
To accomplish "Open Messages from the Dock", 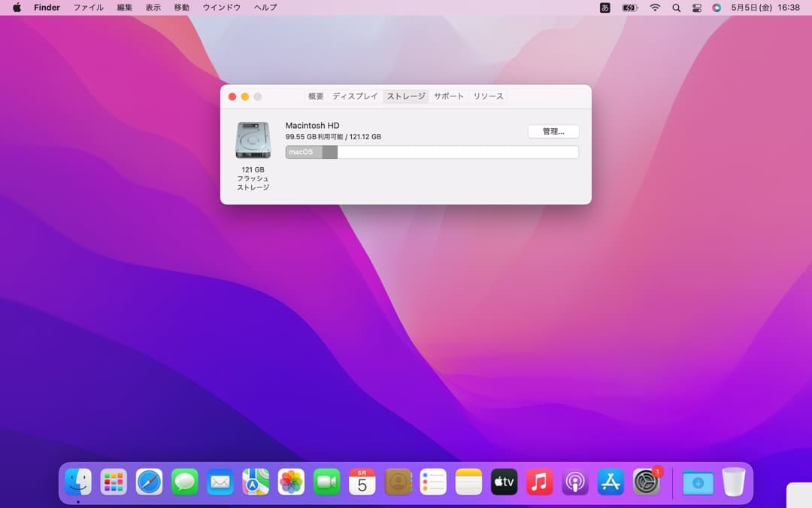I will 185,482.
